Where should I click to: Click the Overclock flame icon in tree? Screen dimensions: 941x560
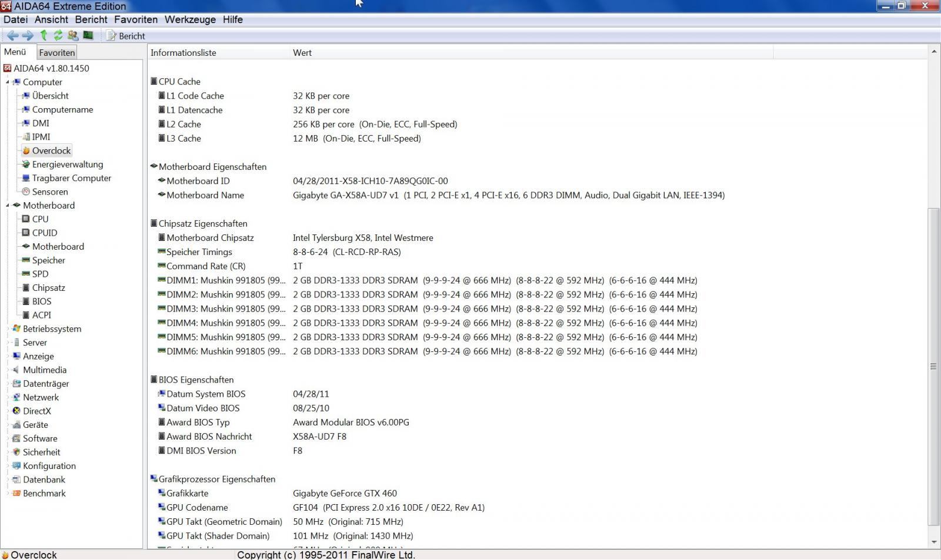(26, 151)
